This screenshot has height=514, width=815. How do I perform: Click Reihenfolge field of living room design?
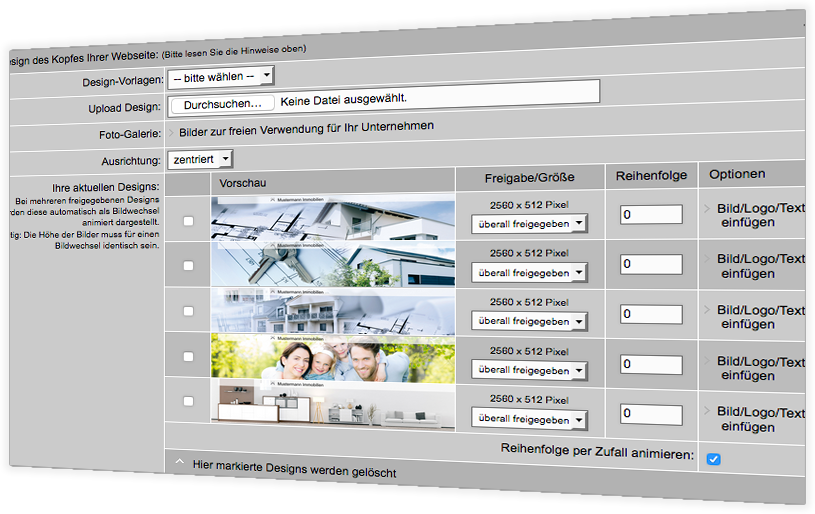pos(651,415)
